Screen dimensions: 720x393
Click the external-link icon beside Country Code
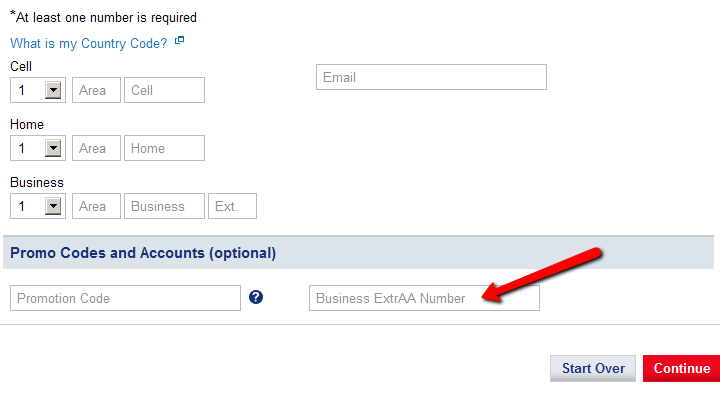tap(180, 40)
